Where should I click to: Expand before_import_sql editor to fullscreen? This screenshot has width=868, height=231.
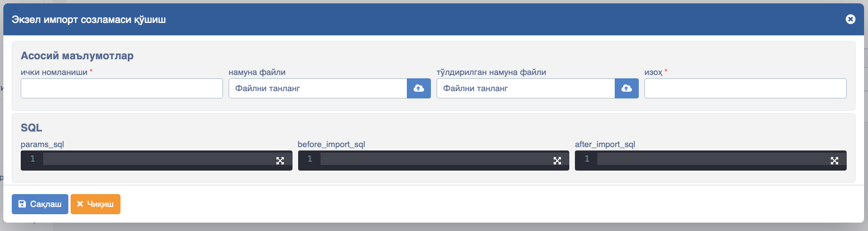(x=557, y=161)
